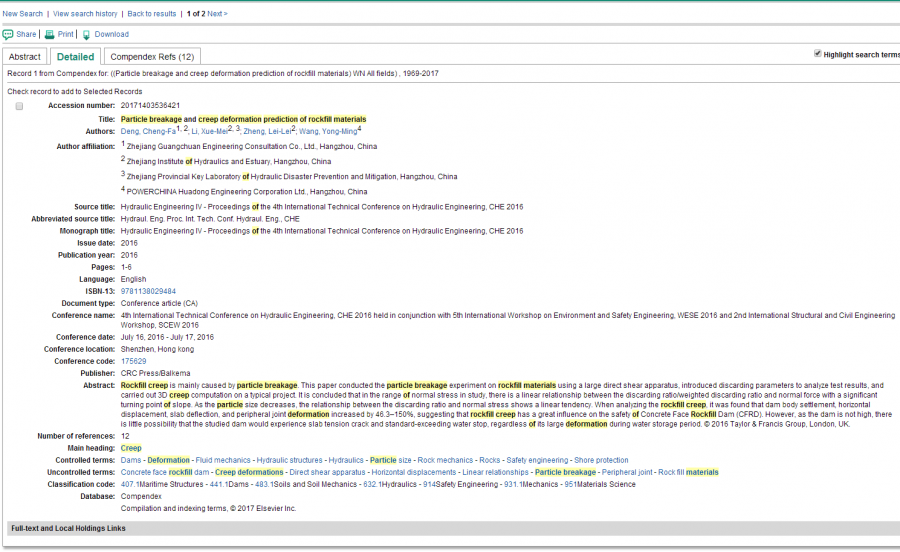Click uncontrolled term Horizontal displacements
Screen dimensions: 900x552
coord(414,472)
